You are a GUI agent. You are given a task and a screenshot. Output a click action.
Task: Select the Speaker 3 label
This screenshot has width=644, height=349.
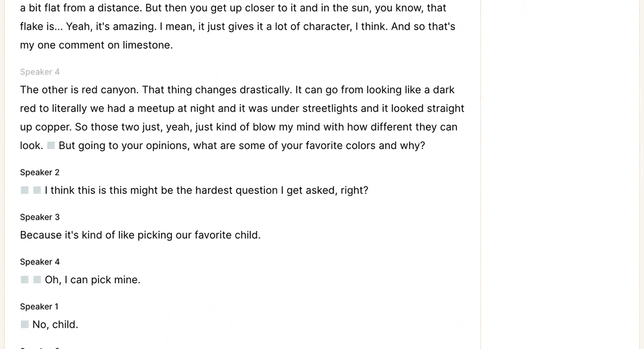click(x=40, y=217)
